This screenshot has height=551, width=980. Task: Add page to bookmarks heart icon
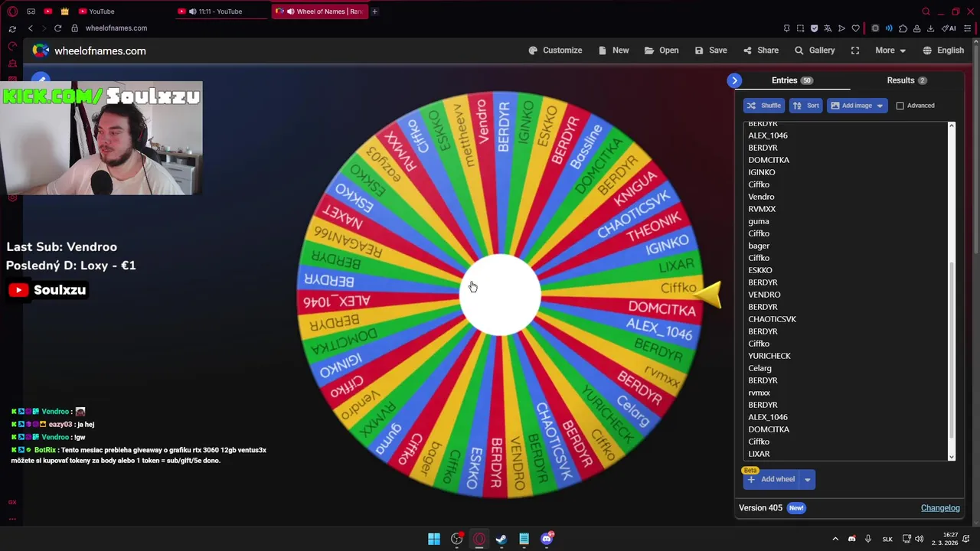[x=855, y=28]
